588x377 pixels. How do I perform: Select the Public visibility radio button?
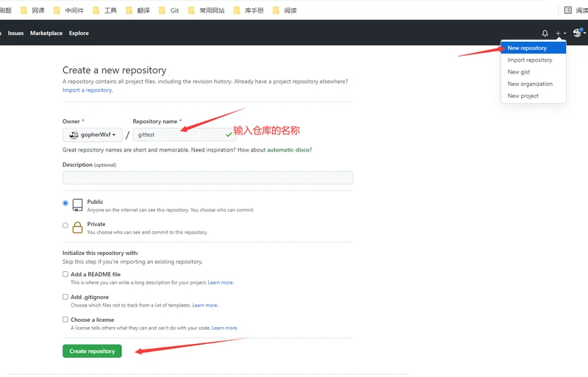click(65, 204)
